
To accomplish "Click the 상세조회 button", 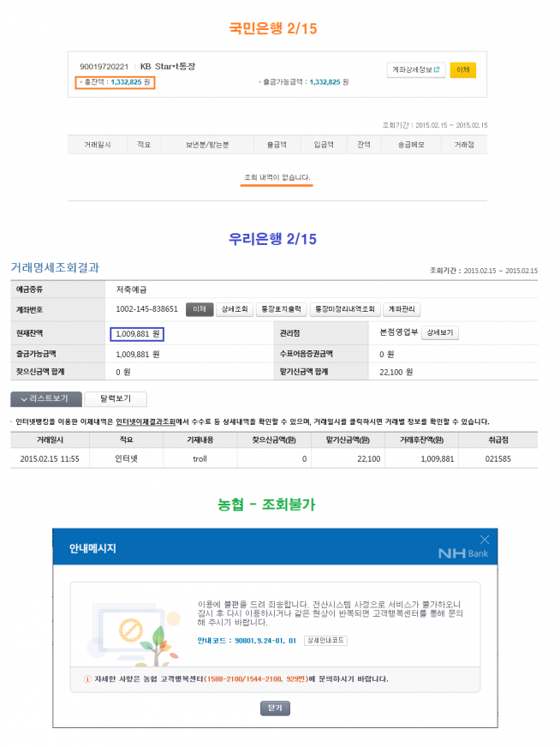I will [x=234, y=309].
